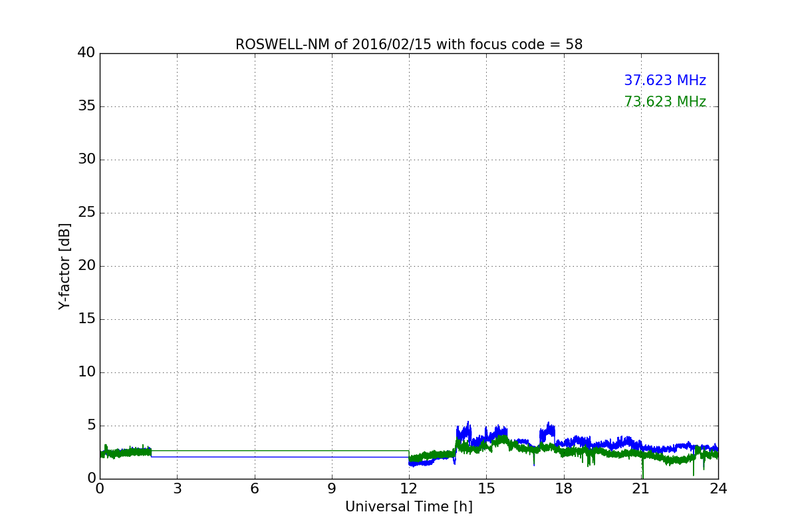Click x-axis tick label 3
The image size is (798, 532).
[177, 488]
